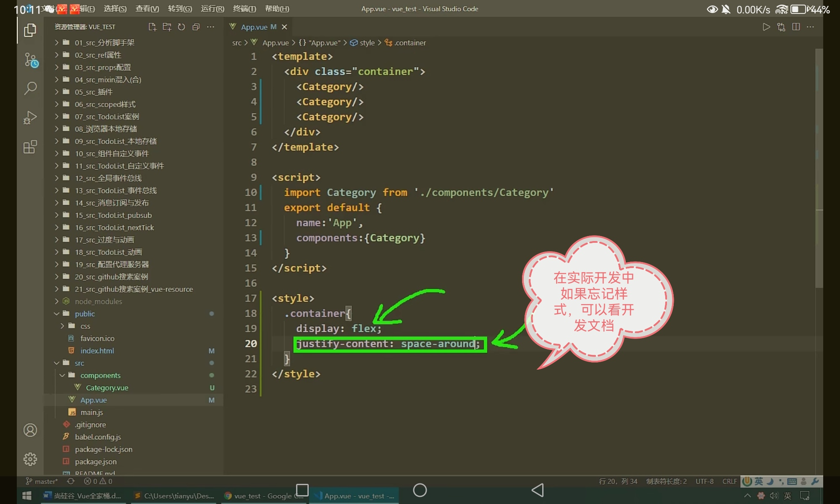Click the Split Editor icon
Image resolution: width=840 pixels, height=504 pixels.
[x=795, y=27]
